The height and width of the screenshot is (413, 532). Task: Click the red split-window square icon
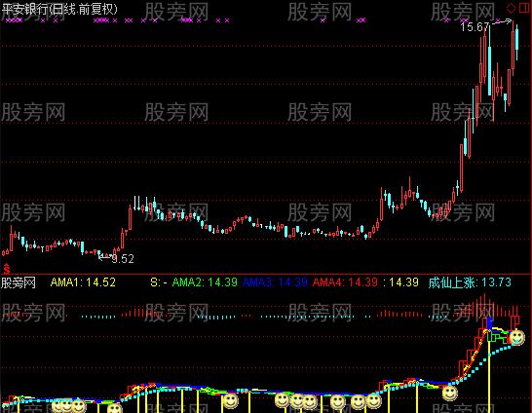click(x=524, y=8)
